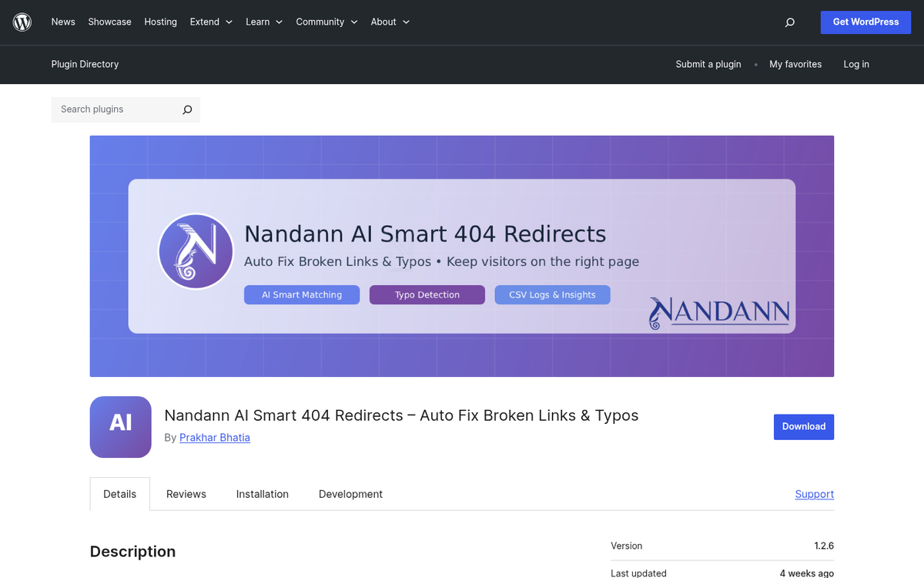Image resolution: width=924 pixels, height=578 pixels.
Task: Switch to the Reviews tab
Action: [186, 494]
